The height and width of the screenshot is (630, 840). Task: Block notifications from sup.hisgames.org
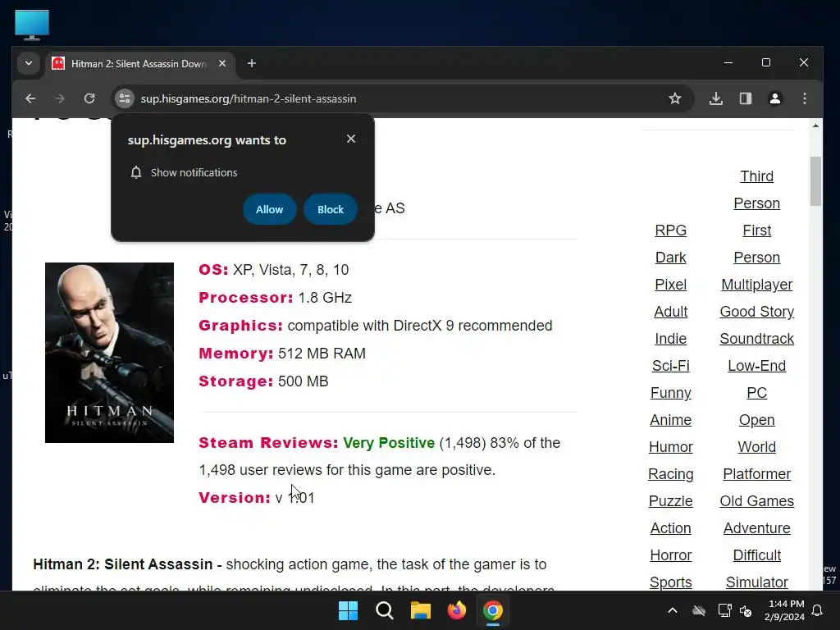(331, 209)
